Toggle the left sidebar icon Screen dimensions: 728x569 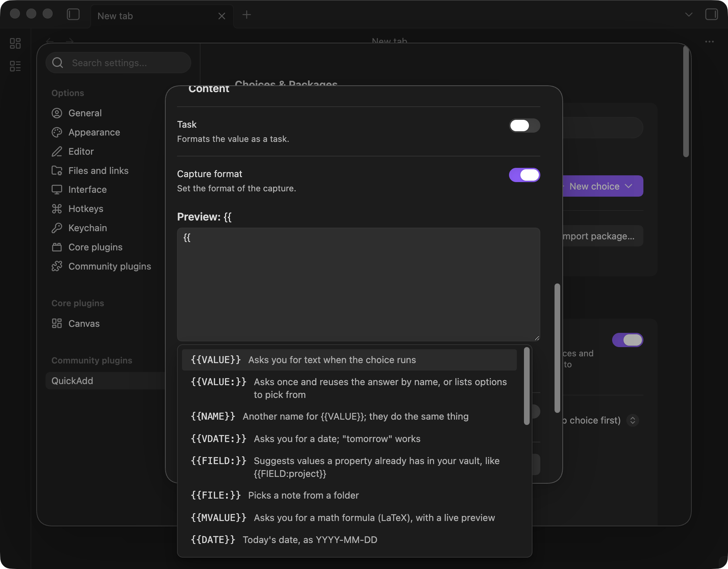point(73,15)
